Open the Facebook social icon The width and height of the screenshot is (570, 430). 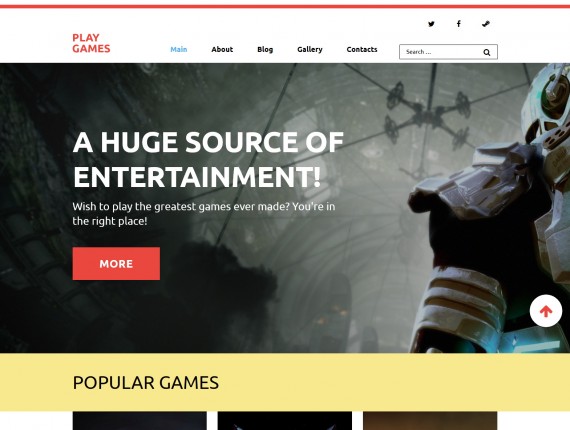pos(459,24)
